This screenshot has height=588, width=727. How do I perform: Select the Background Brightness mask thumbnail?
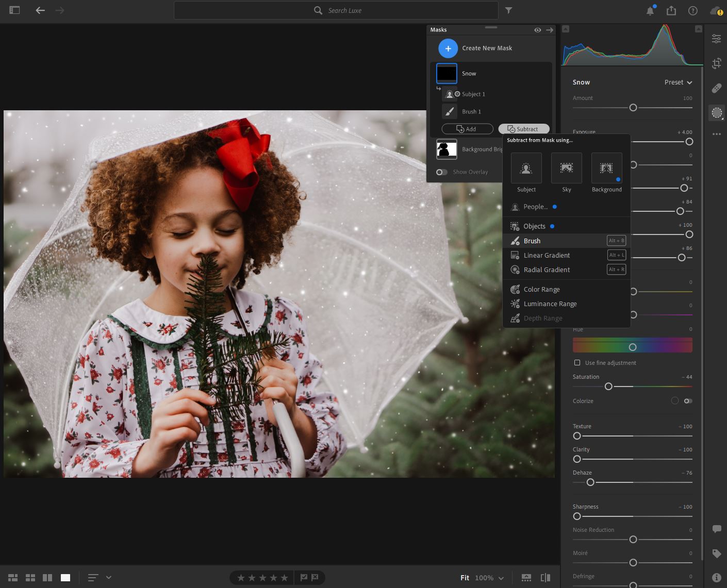[x=447, y=149]
